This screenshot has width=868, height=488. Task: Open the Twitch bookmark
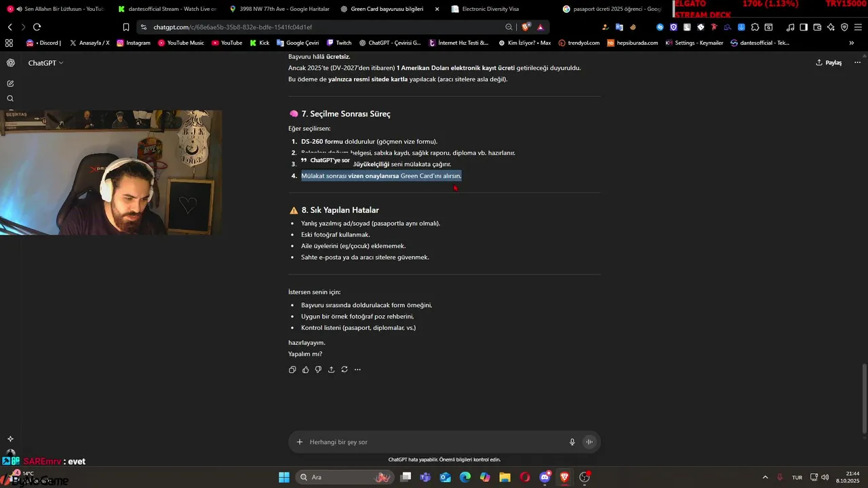tap(339, 43)
